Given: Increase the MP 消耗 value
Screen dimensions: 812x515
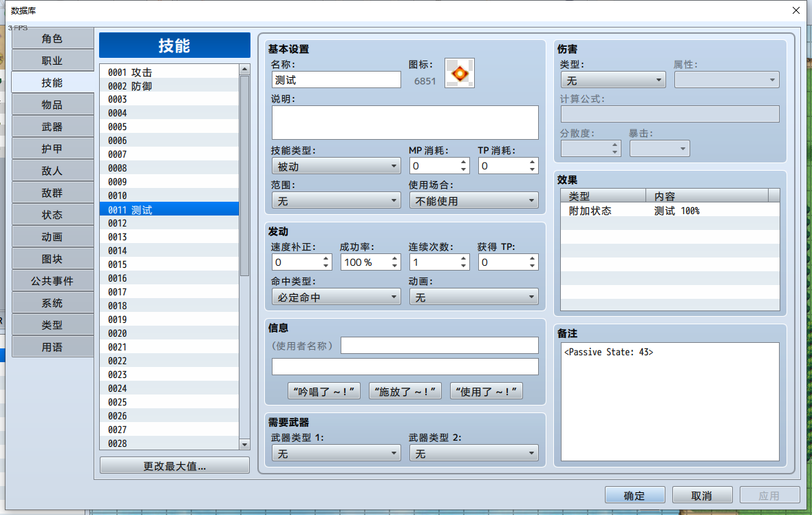Looking at the screenshot, I should coord(464,162).
